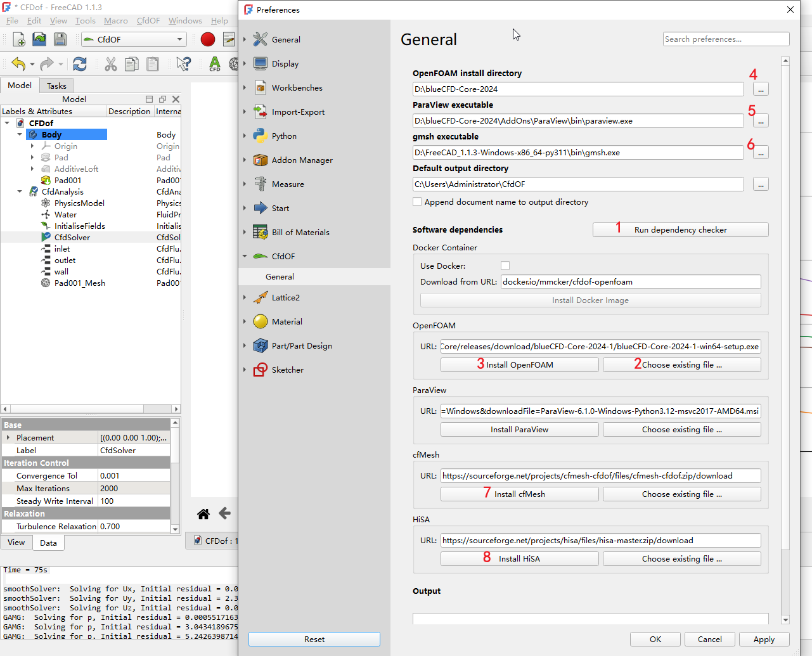Open the File menu
Viewport: 812px width, 656px height.
tap(12, 21)
